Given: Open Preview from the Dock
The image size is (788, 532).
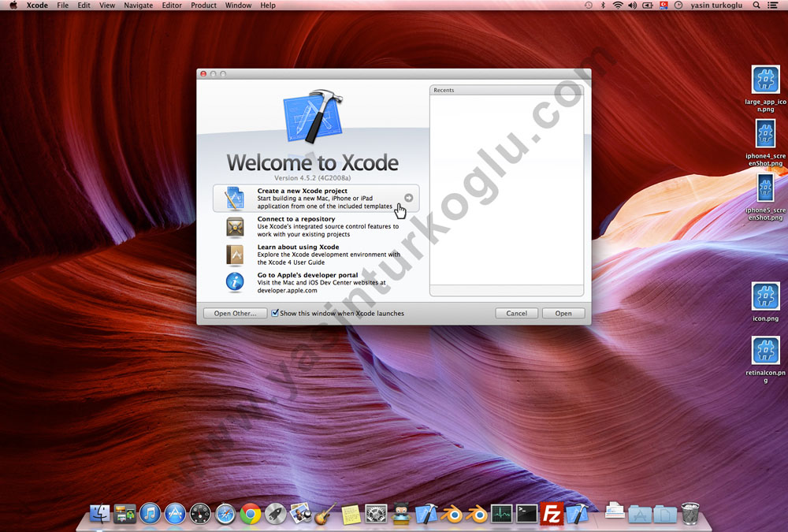Looking at the screenshot, I should (300, 514).
